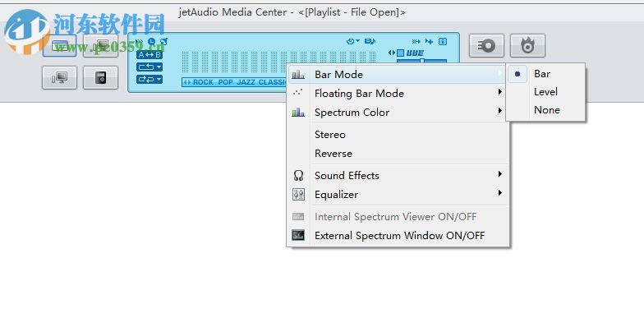Click the info icon in display panel
The height and width of the screenshot is (332, 644).
click(x=443, y=41)
